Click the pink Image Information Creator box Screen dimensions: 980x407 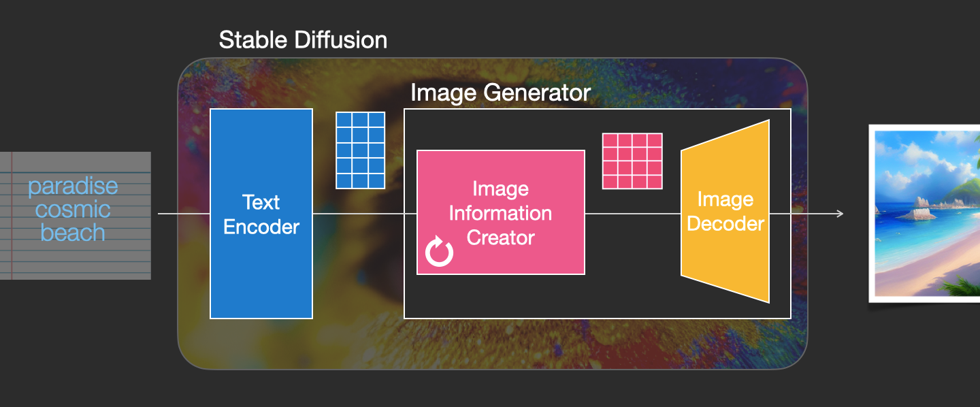click(501, 212)
